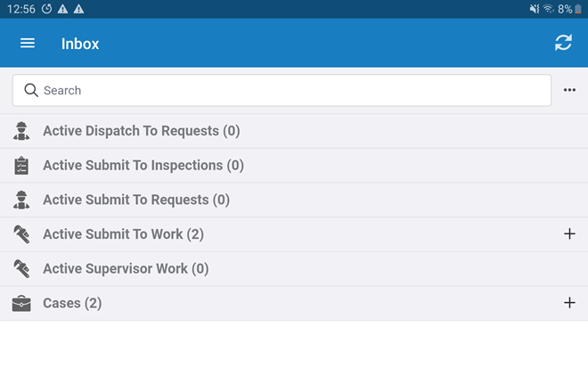Open Cases (2) list
This screenshot has height=368, width=588.
click(72, 303)
